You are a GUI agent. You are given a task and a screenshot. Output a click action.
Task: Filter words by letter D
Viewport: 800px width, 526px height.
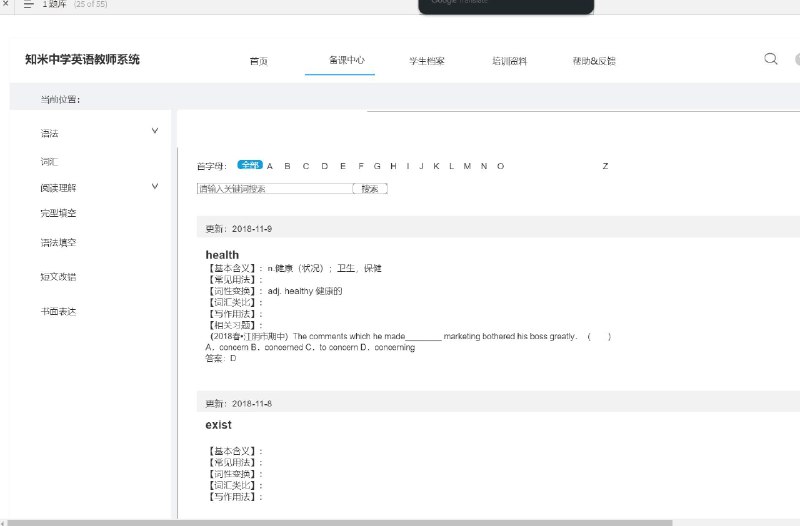point(324,166)
